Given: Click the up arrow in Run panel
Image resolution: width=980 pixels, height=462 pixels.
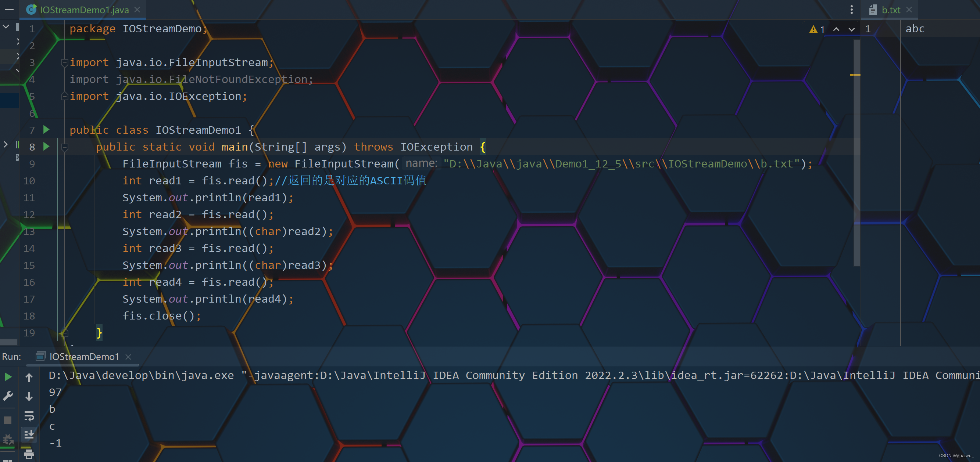Looking at the screenshot, I should point(29,377).
